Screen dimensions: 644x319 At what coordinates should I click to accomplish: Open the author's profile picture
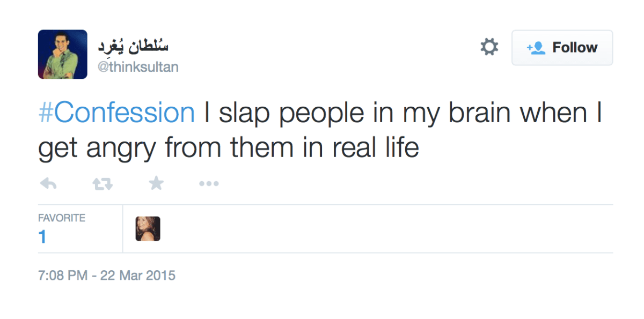click(63, 54)
